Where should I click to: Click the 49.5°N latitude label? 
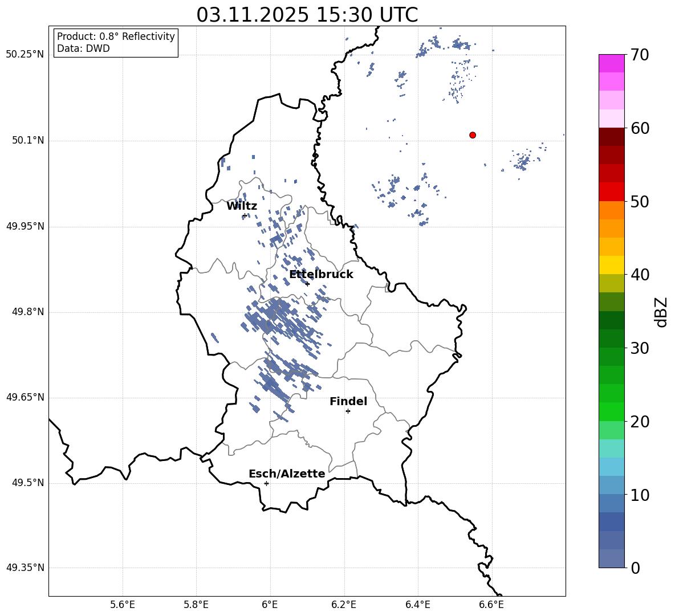point(28,483)
